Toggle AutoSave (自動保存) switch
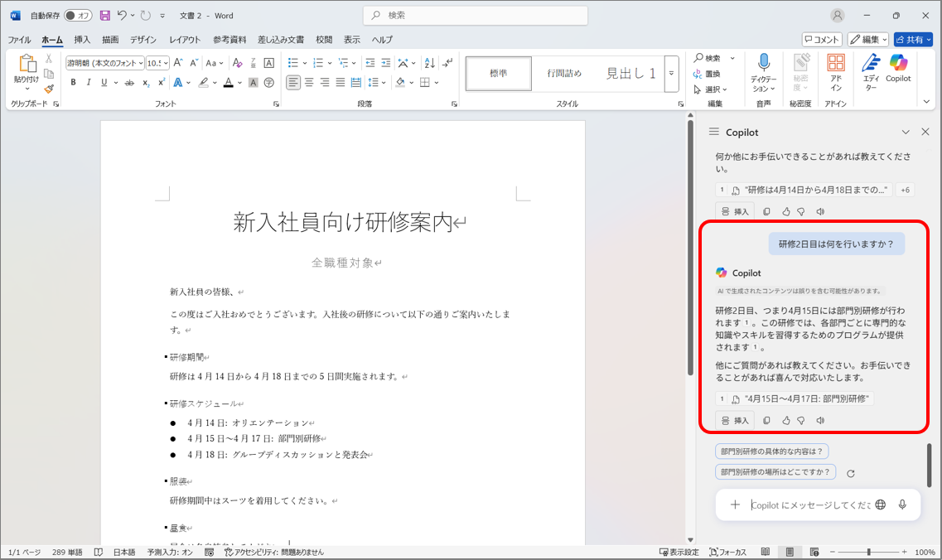This screenshot has width=942, height=560. (x=78, y=16)
